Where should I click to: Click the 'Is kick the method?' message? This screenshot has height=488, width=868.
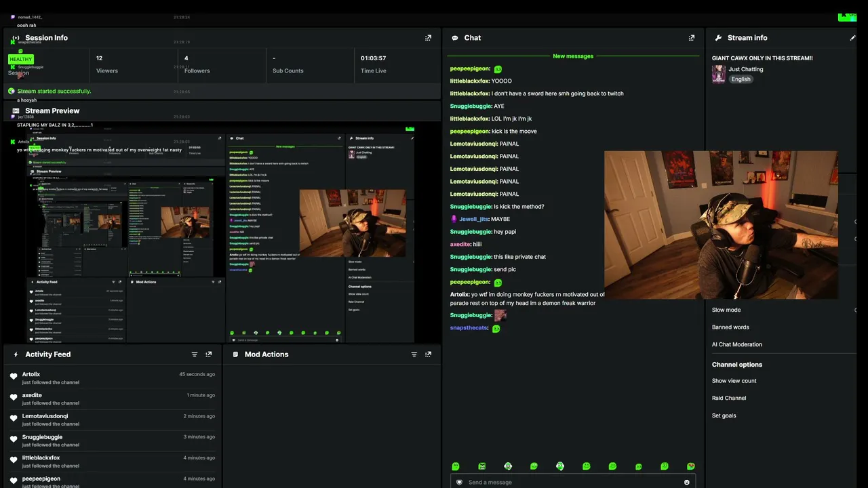pyautogui.click(x=519, y=207)
